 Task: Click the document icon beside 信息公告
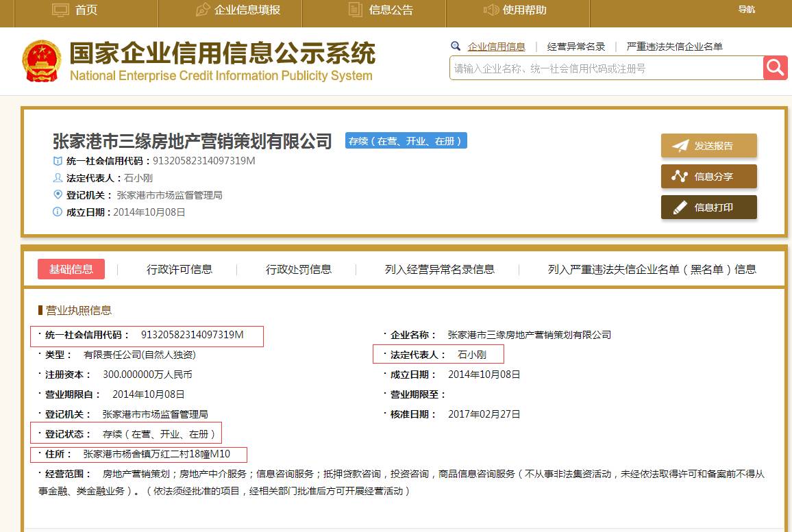point(355,10)
